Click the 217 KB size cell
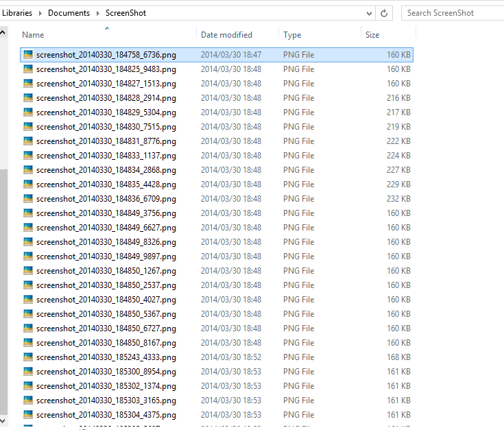 point(398,112)
